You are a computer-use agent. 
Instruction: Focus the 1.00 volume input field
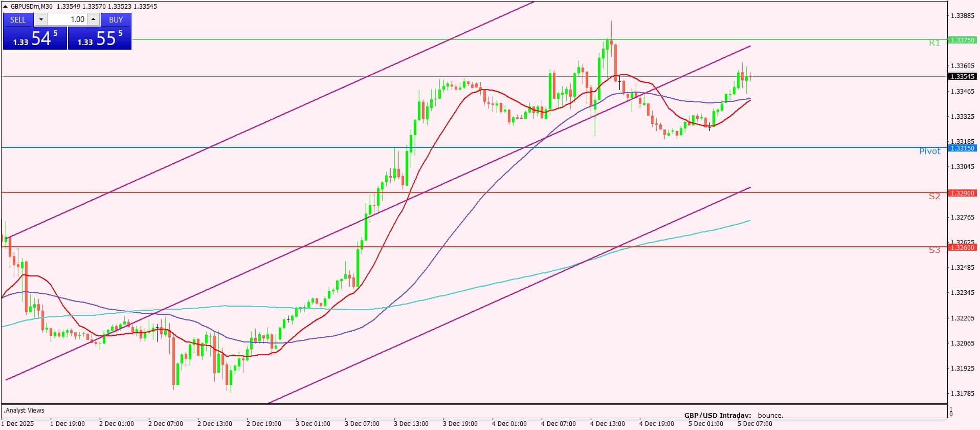click(68, 19)
